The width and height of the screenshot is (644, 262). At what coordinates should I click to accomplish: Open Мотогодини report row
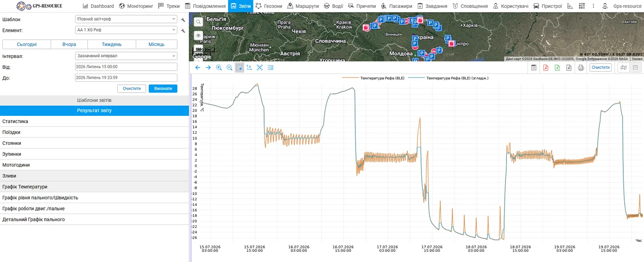click(x=94, y=165)
